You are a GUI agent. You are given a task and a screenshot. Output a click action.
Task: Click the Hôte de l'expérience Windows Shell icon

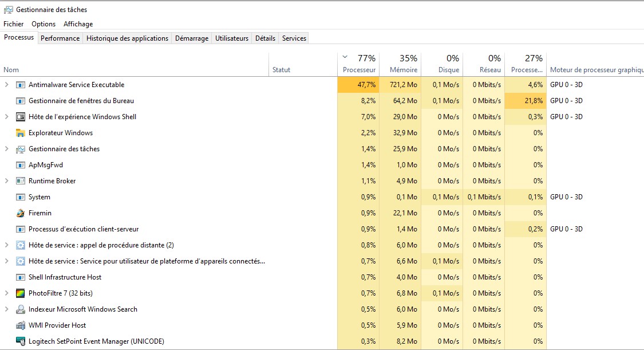tap(21, 117)
